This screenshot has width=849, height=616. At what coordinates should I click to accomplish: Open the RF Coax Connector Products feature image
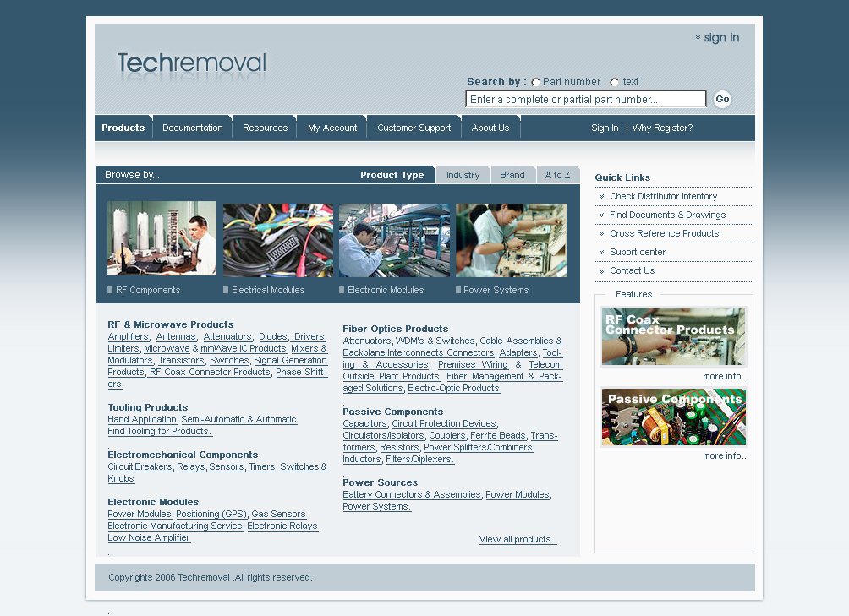[x=674, y=336]
